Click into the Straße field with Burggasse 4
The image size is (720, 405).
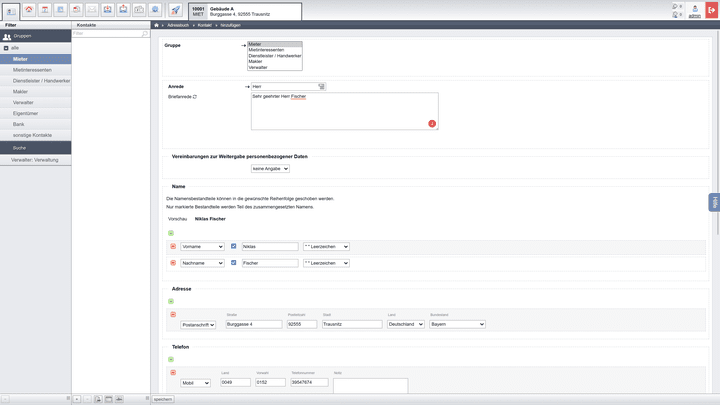point(254,324)
